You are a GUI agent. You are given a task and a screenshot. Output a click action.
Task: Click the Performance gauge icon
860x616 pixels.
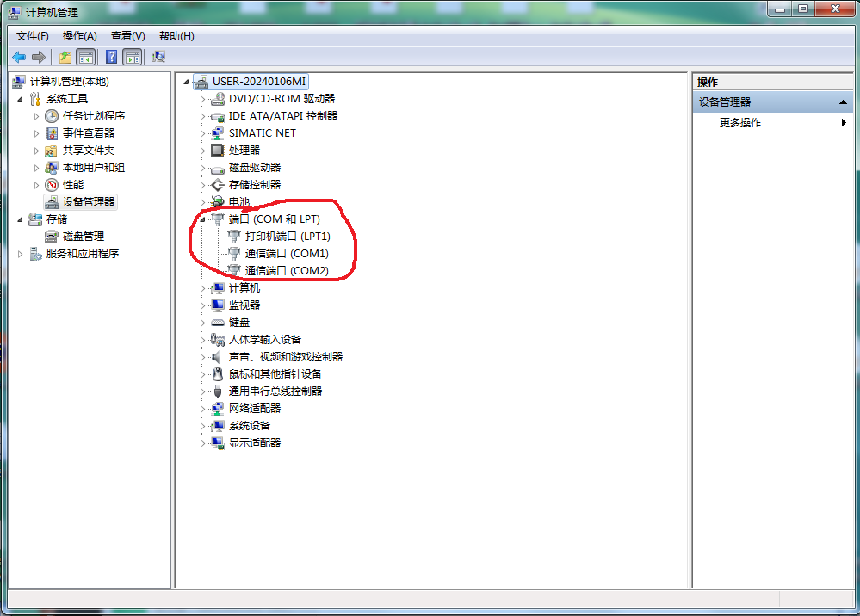click(x=52, y=185)
